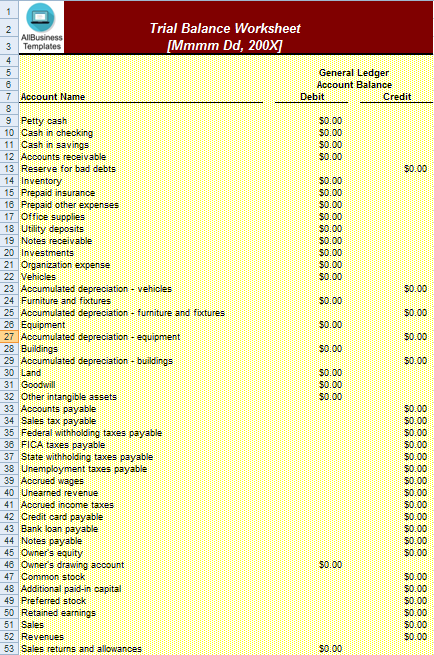
Task: Select Accumulated depreciation - buildings cell
Action: 96,361
